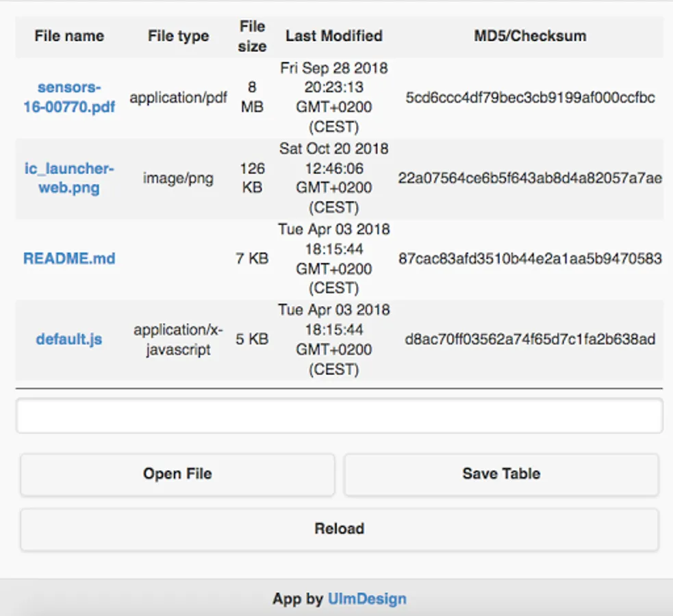673x616 pixels.
Task: Click the File type column header
Action: [x=178, y=36]
